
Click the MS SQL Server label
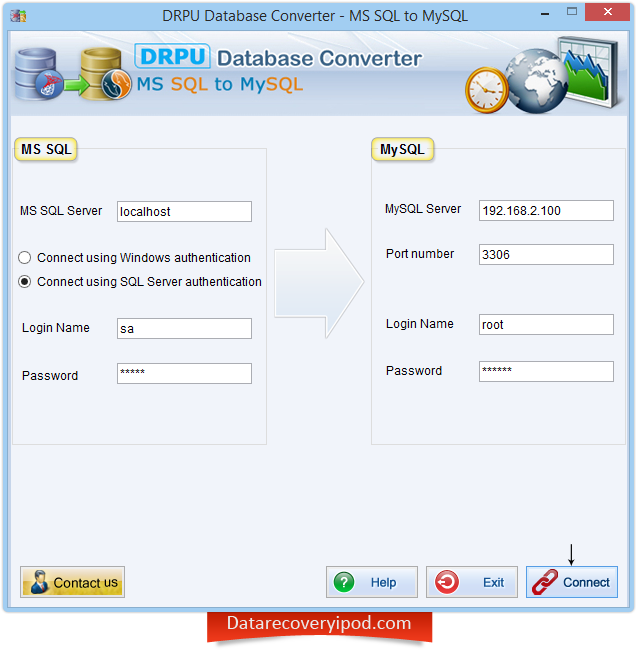click(x=61, y=211)
